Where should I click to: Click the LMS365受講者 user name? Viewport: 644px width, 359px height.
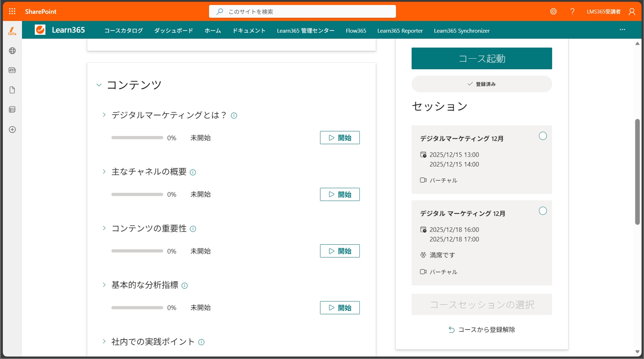pyautogui.click(x=604, y=11)
